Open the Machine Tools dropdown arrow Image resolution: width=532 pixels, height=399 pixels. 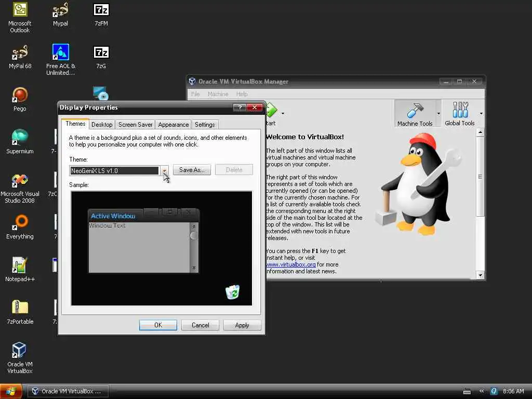coord(438,114)
